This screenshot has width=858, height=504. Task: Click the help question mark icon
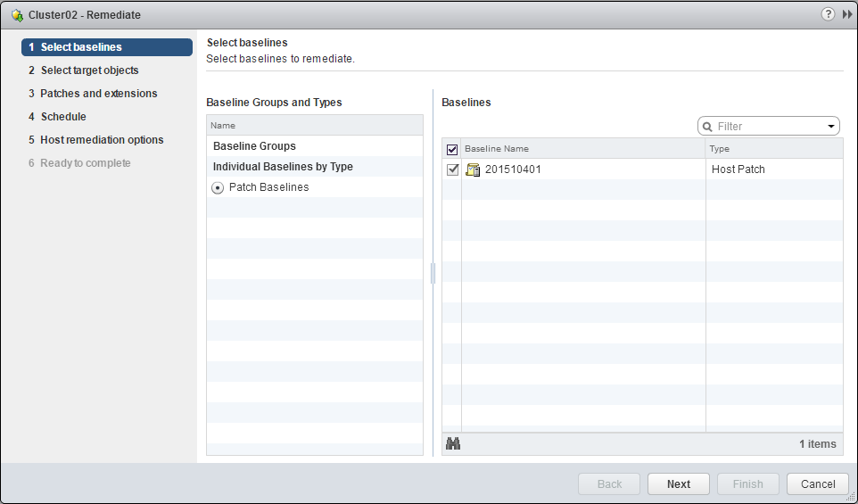(828, 14)
